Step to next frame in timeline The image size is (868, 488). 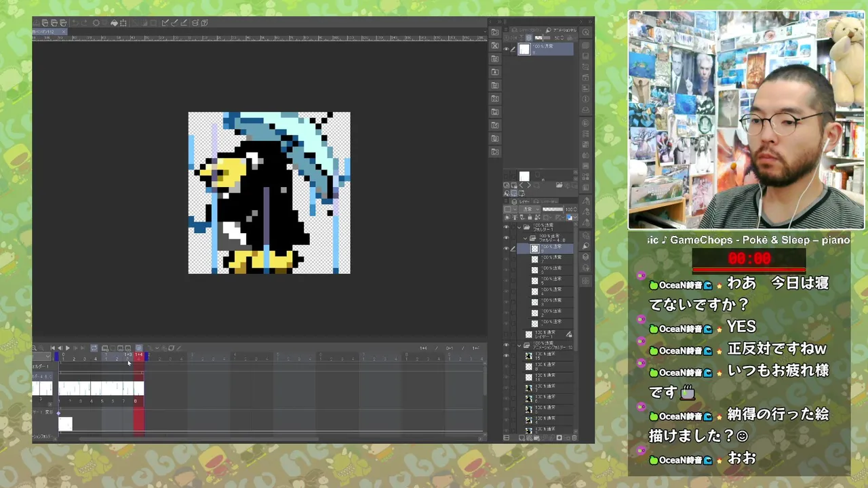point(75,348)
